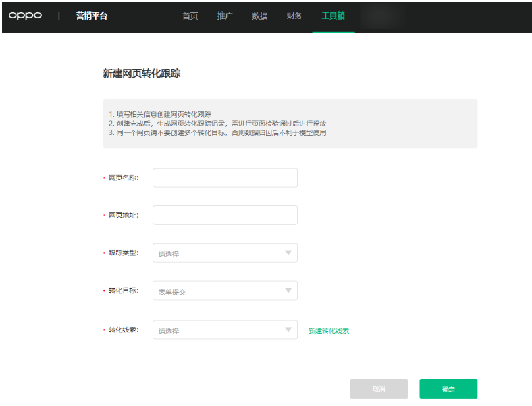532x406 pixels.
Task: Open the 首页 nav tab
Action: [190, 16]
